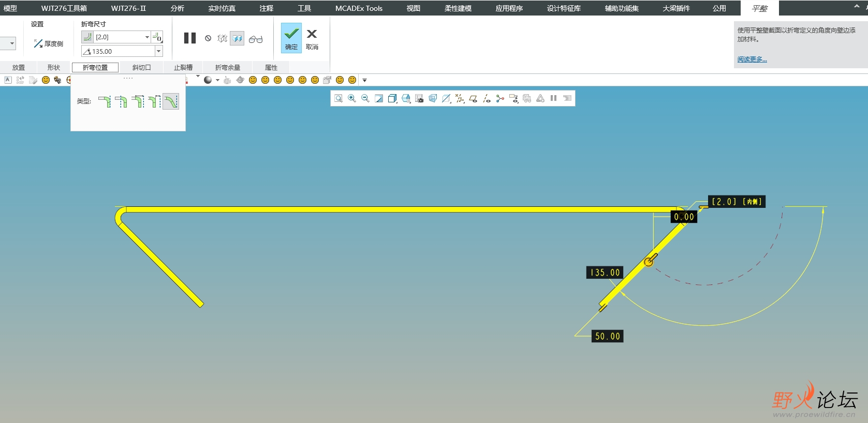Image resolution: width=868 pixels, height=423 pixels.
Task: Click the simulation warning triangle icon
Action: click(540, 98)
